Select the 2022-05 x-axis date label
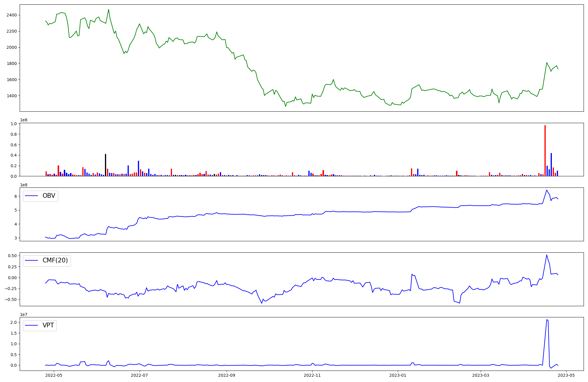The image size is (588, 382). pyautogui.click(x=54, y=375)
